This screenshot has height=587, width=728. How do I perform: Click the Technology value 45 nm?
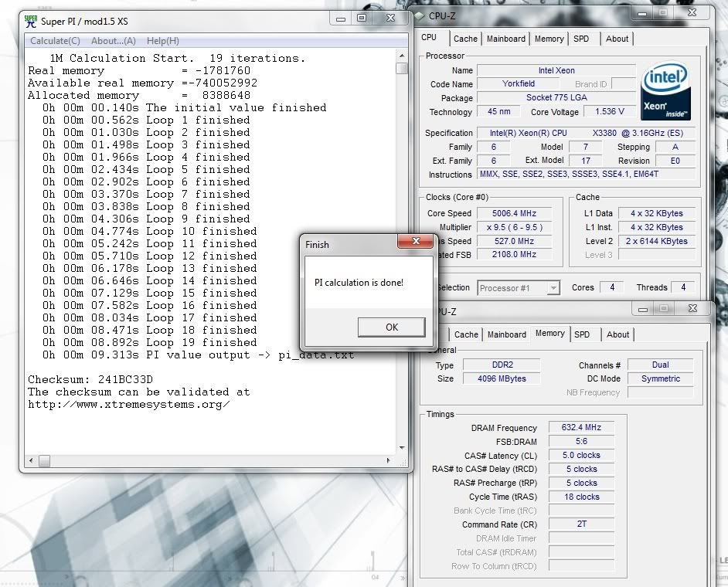coord(498,112)
